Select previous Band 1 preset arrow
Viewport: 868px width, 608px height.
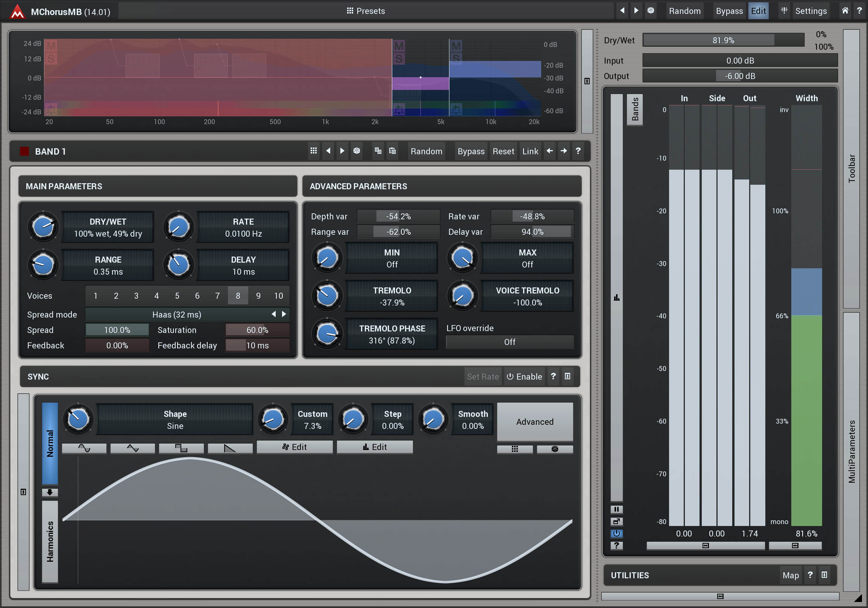point(328,151)
